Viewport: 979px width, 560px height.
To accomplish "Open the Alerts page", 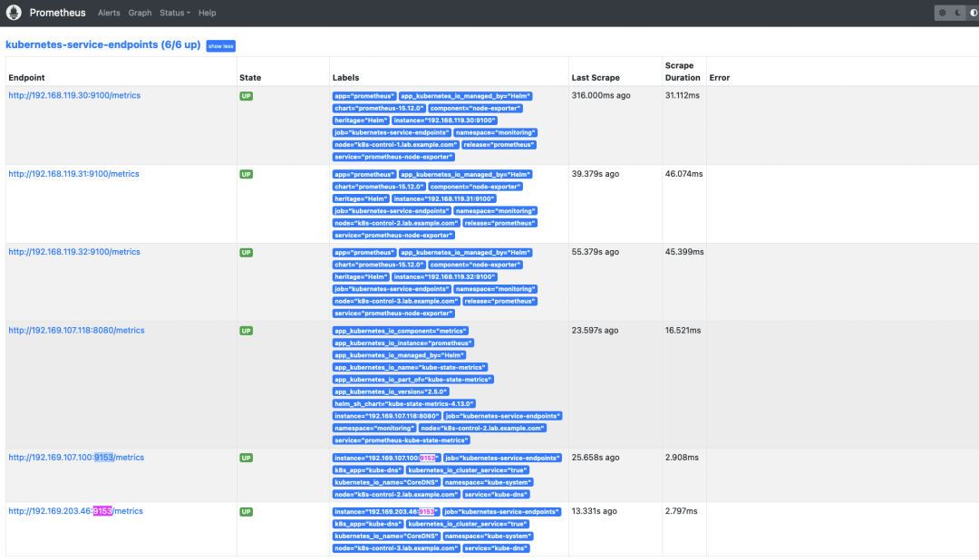I will click(x=109, y=13).
